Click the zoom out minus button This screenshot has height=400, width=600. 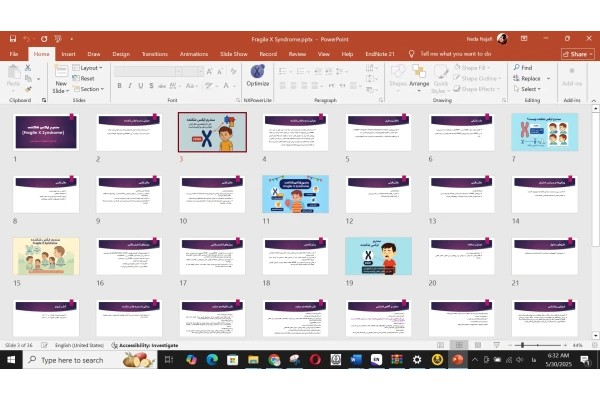pyautogui.click(x=510, y=345)
